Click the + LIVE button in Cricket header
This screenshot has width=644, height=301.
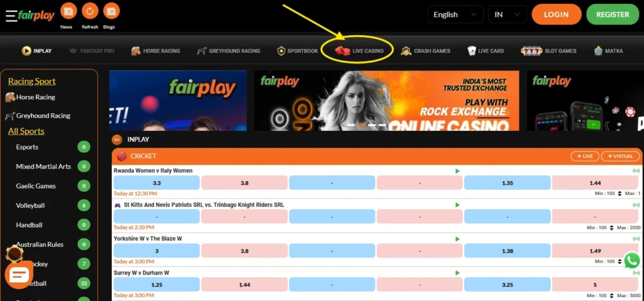click(x=585, y=156)
